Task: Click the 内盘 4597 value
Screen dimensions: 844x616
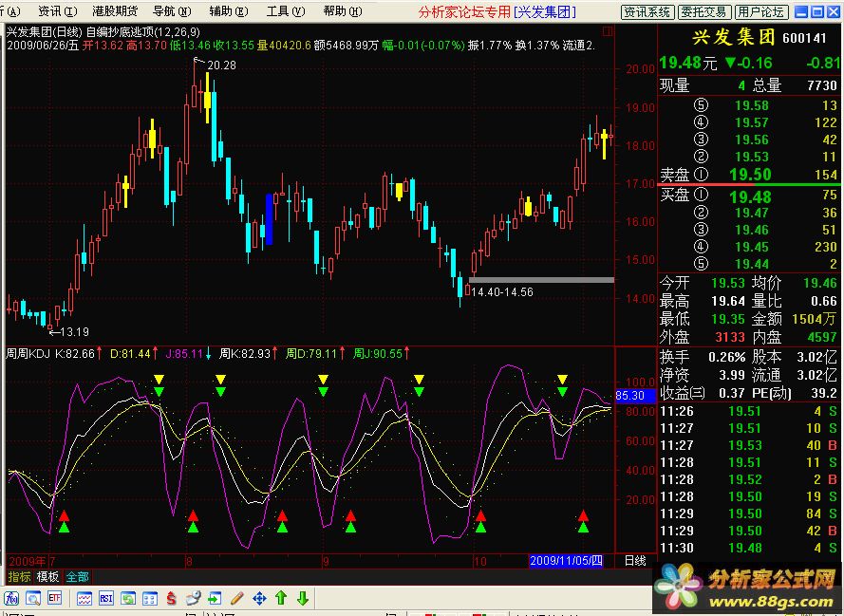Action: 822,337
